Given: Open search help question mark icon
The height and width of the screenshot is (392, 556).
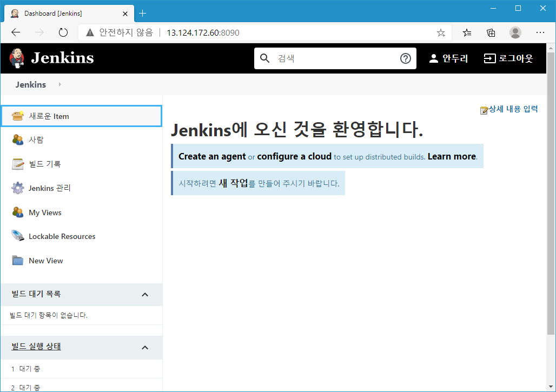Looking at the screenshot, I should 405,58.
